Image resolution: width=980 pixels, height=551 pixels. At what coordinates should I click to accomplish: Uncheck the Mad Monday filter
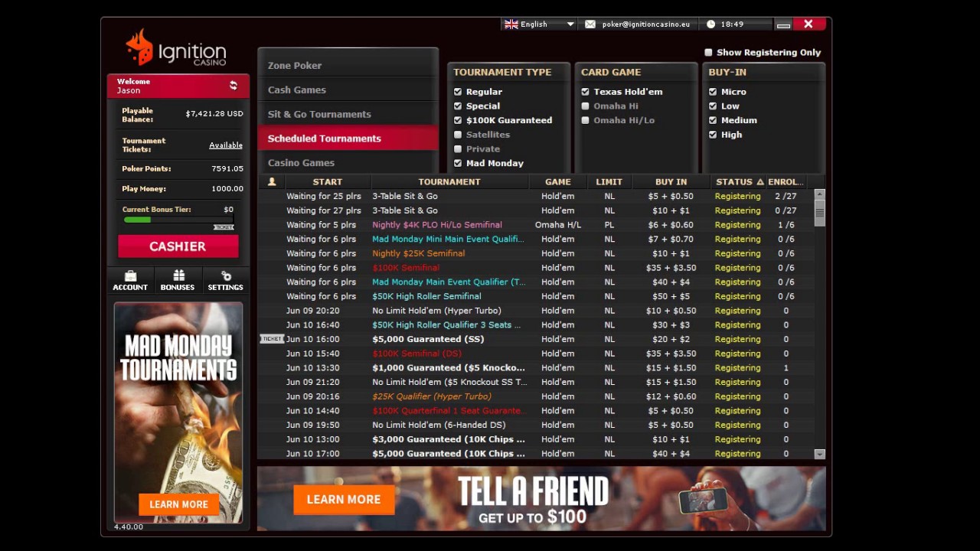click(458, 163)
